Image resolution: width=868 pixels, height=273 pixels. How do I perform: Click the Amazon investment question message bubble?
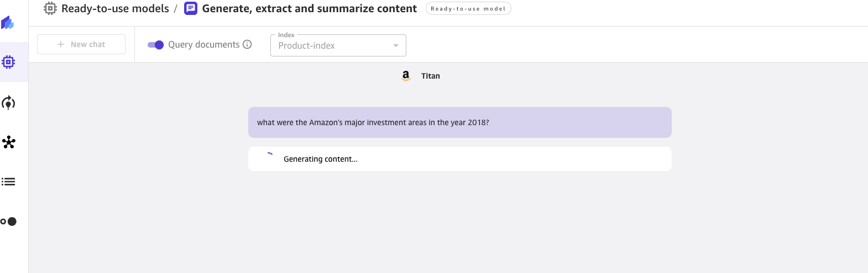coord(459,122)
